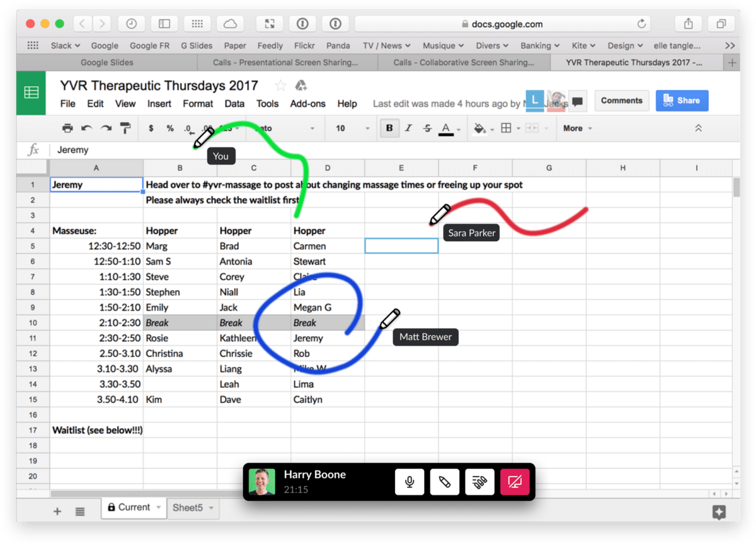Open the iCloud tabs icon
756x544 pixels.
point(230,24)
